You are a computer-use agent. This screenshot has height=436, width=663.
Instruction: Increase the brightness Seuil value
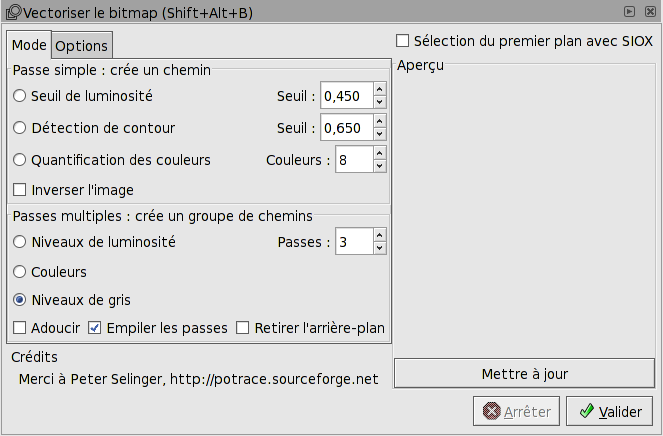[379, 90]
